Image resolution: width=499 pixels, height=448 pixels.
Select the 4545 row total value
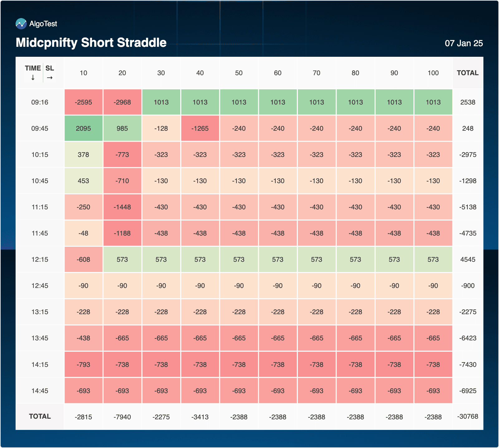click(468, 260)
